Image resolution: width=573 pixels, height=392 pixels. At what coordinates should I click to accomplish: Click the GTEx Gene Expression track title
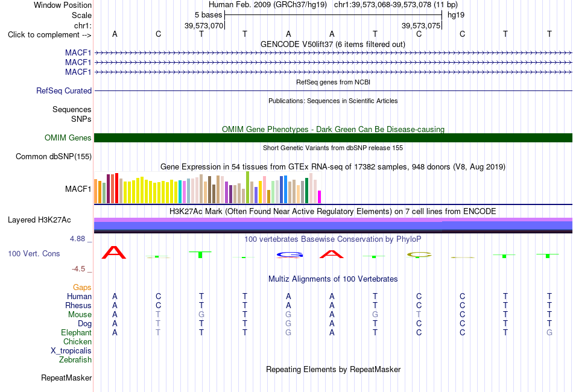[332, 167]
